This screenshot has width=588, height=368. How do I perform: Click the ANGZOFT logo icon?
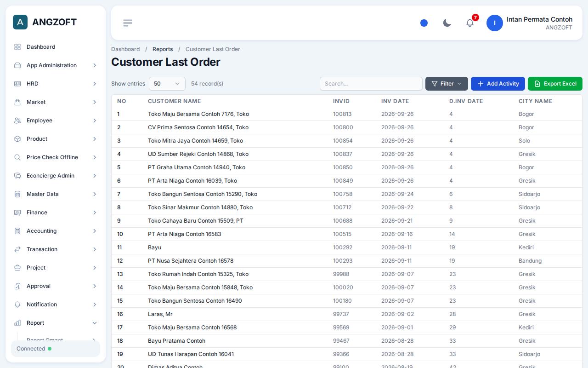(x=20, y=22)
